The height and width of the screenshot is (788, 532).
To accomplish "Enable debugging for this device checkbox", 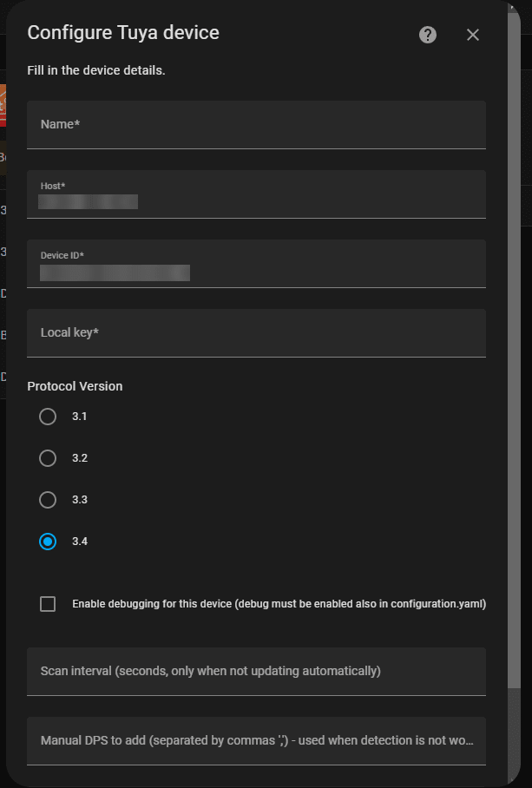I will (x=48, y=604).
